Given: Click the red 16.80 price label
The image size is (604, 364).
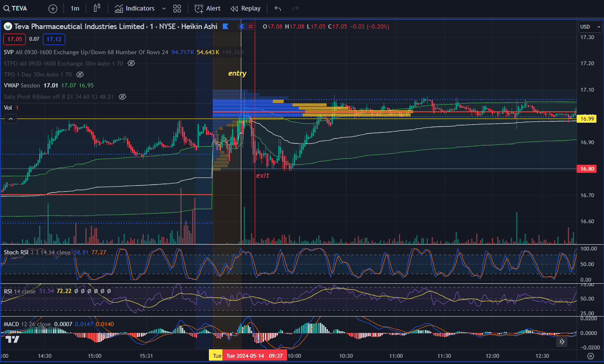Looking at the screenshot, I should pyautogui.click(x=587, y=169).
